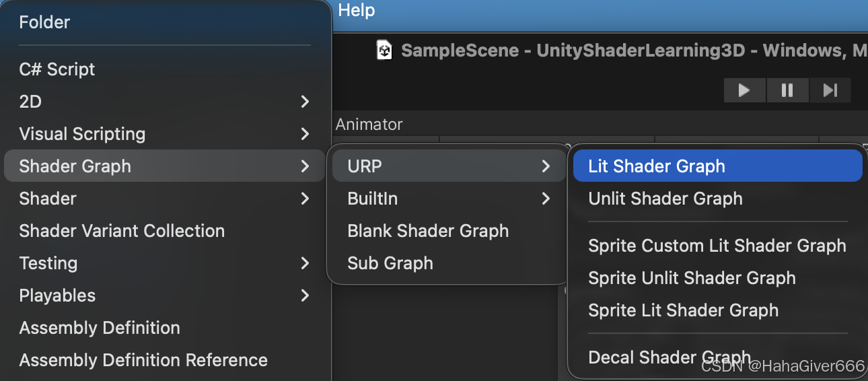Open the Testing submenu
868x381 pixels.
[x=48, y=263]
